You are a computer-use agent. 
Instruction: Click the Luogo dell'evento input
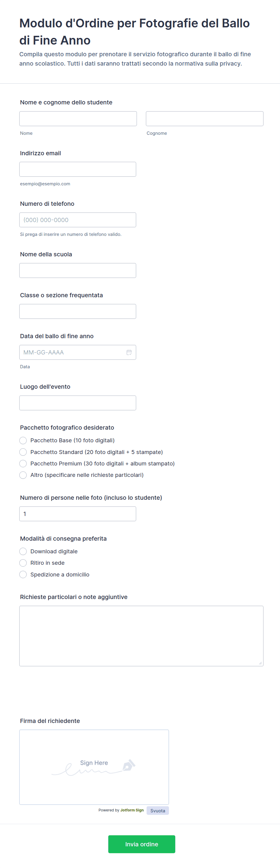78,403
